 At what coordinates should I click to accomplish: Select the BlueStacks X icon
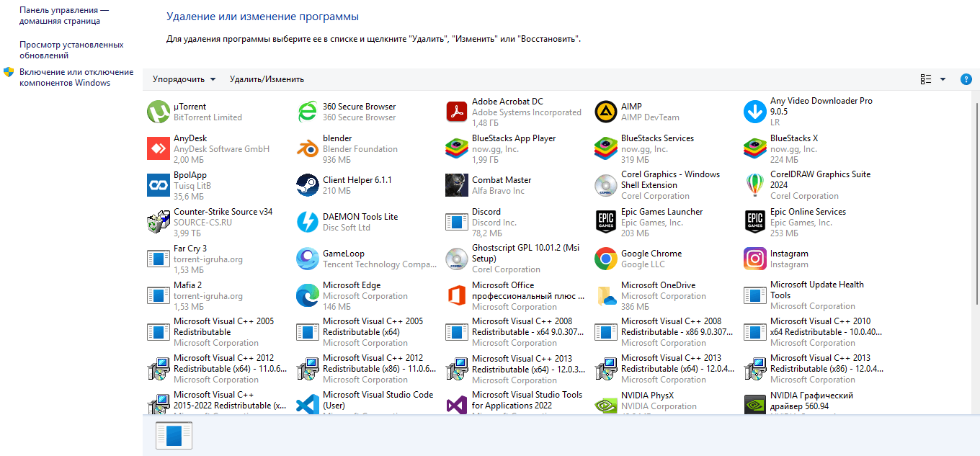click(x=755, y=148)
